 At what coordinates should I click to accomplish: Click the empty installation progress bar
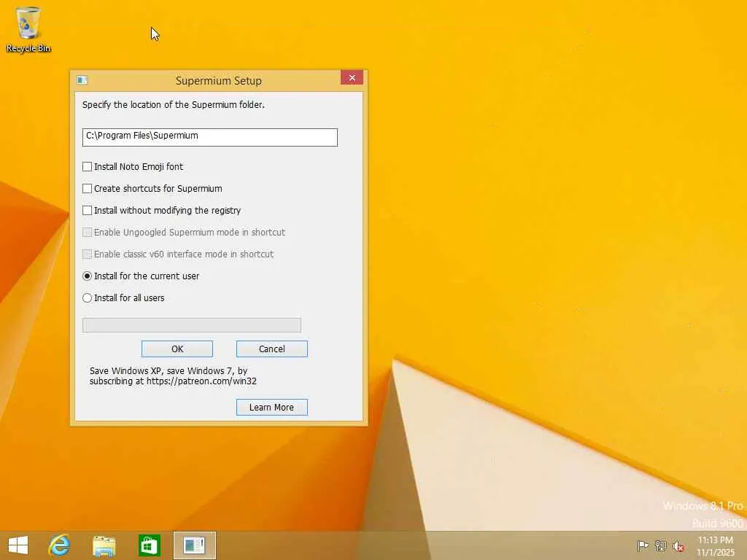192,325
